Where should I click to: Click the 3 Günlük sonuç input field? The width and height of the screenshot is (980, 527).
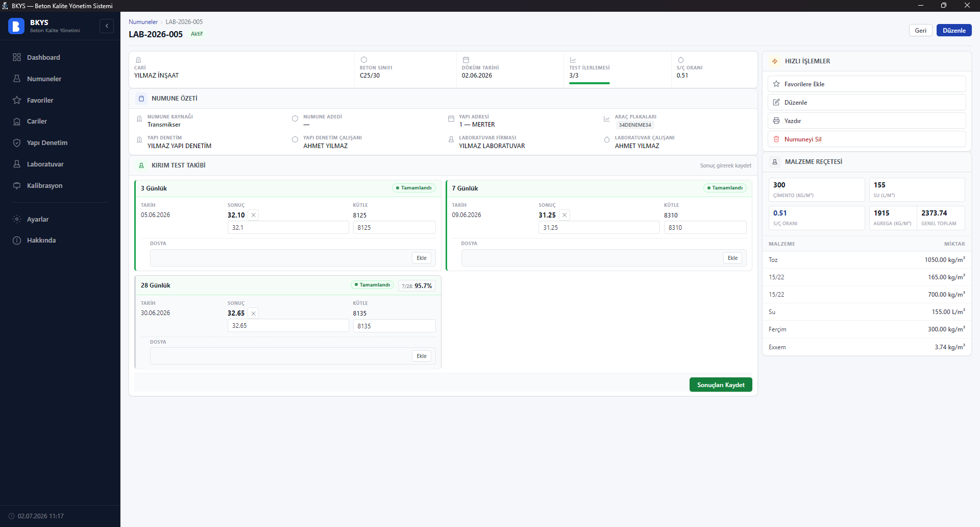(288, 227)
